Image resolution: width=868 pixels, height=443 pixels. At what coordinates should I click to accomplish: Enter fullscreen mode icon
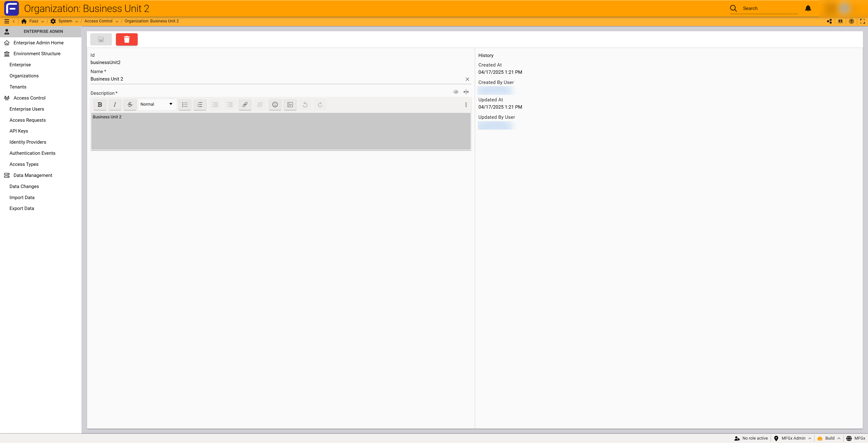[x=863, y=21]
